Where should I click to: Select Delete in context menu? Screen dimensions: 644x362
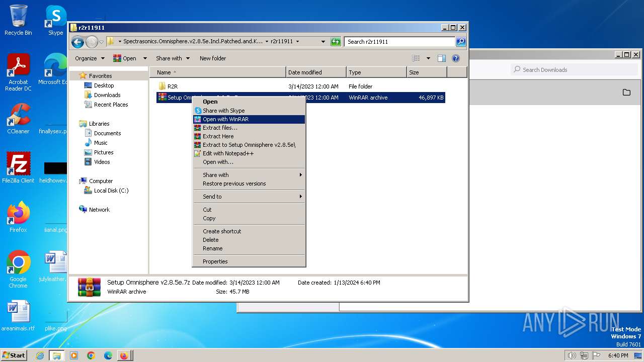pos(249,240)
